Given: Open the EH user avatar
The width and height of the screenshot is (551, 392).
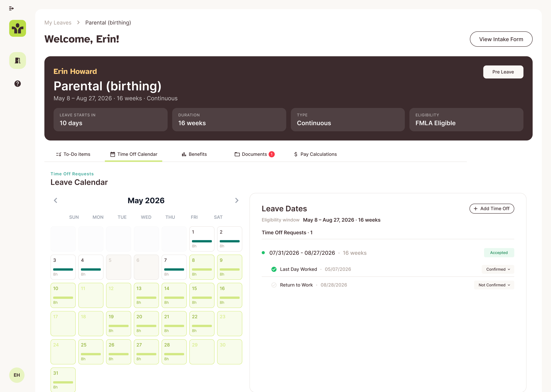Looking at the screenshot, I should pyautogui.click(x=17, y=375).
